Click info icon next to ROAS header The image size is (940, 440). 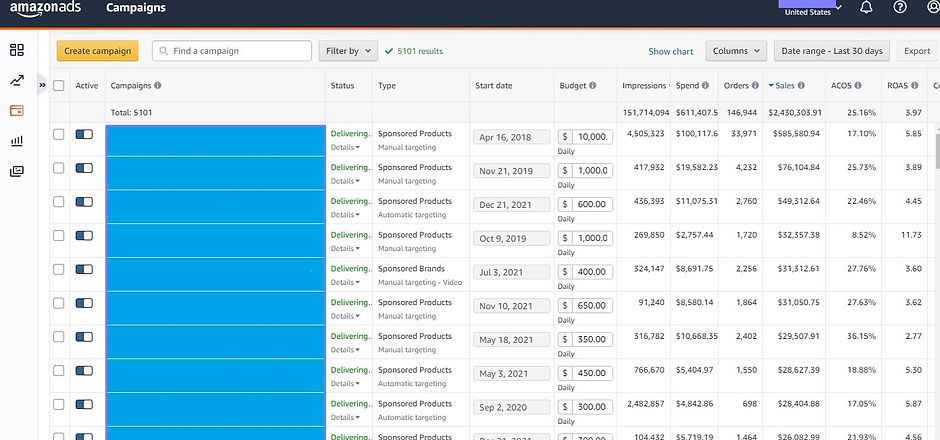coord(915,86)
